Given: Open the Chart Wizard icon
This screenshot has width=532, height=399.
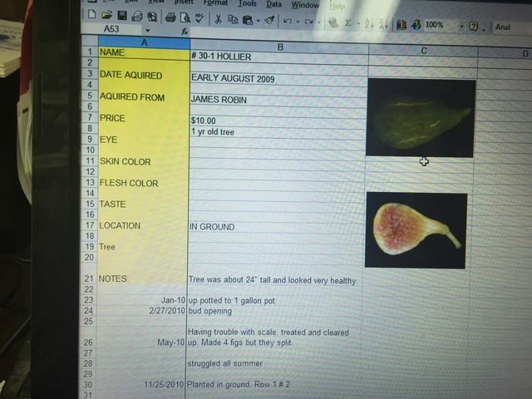Looking at the screenshot, I should point(401,25).
